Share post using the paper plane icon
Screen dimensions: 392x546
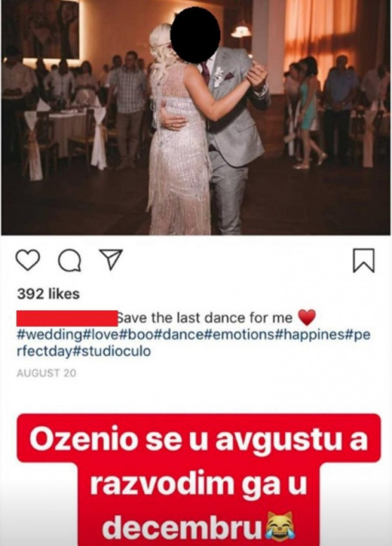pos(109,260)
